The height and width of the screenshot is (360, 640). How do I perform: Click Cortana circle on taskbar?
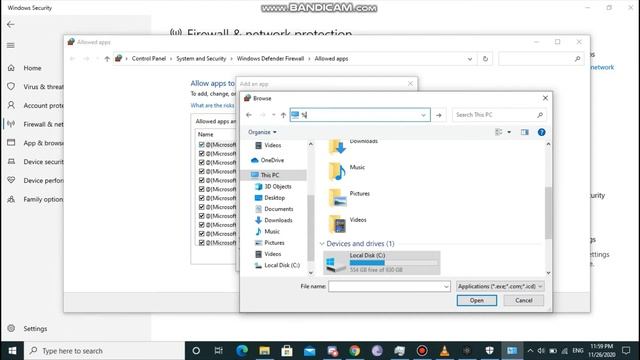pos(196,351)
